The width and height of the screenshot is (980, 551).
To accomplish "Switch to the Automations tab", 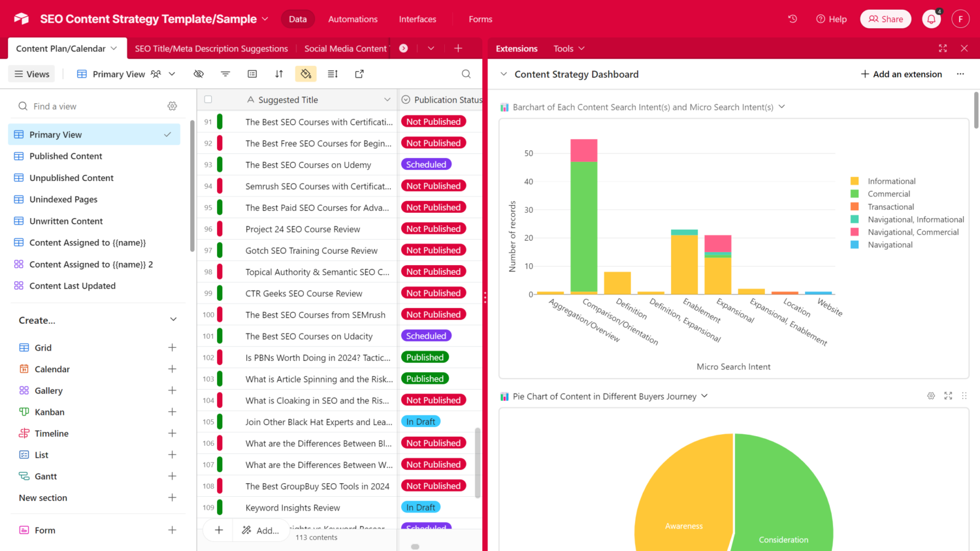I will (x=353, y=19).
